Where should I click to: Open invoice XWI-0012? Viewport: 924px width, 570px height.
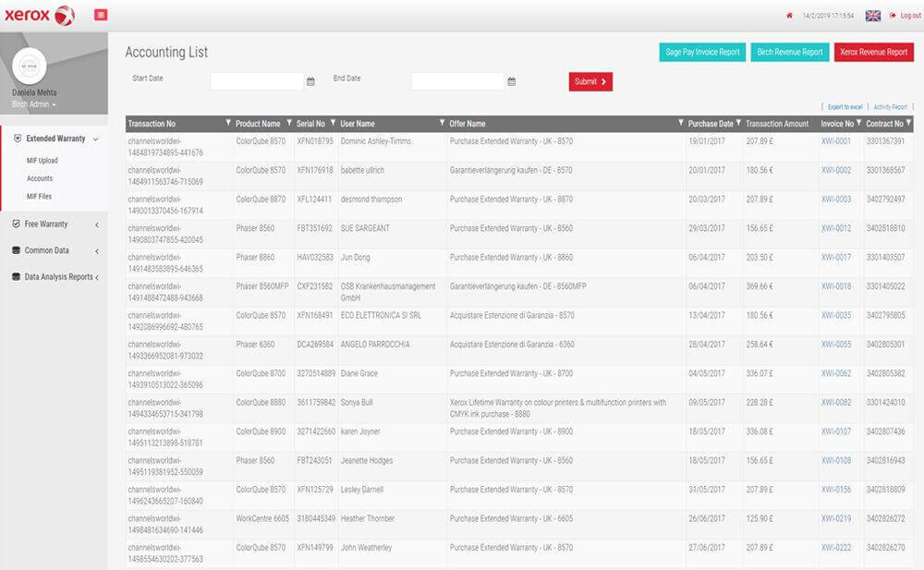pyautogui.click(x=836, y=228)
